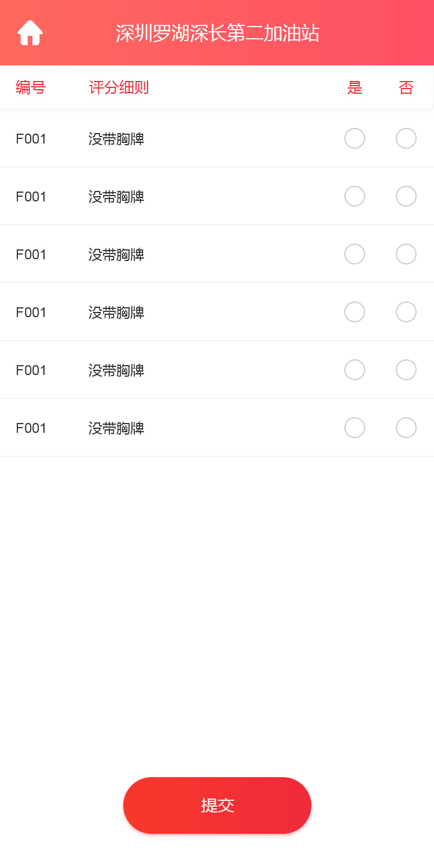Mark the third row as 否
This screenshot has width=434, height=868.
click(x=406, y=254)
